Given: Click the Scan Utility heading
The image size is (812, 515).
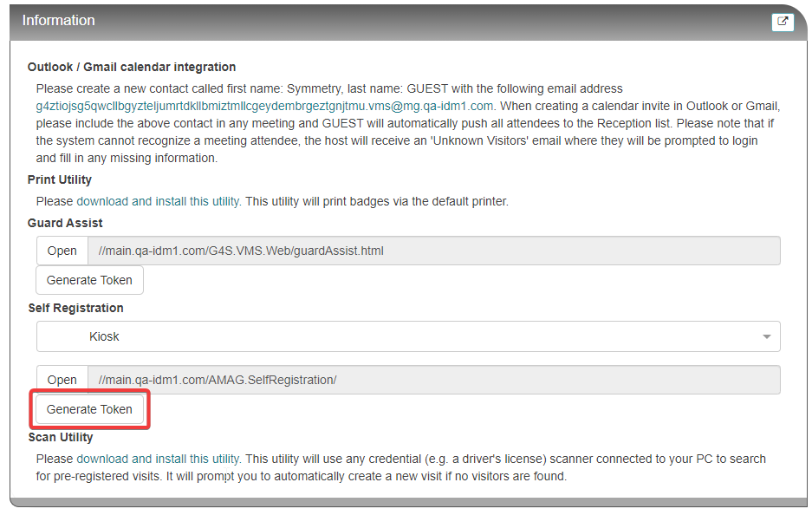Looking at the screenshot, I should pos(61,437).
